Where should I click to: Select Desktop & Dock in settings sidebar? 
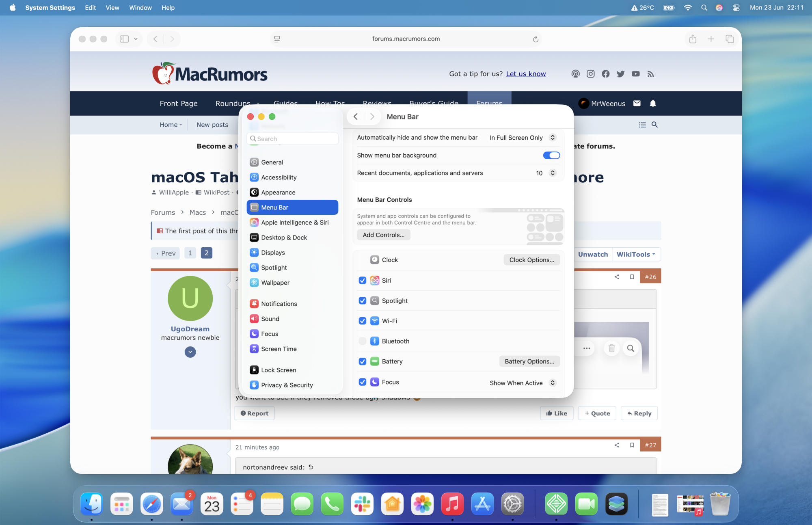[284, 238]
